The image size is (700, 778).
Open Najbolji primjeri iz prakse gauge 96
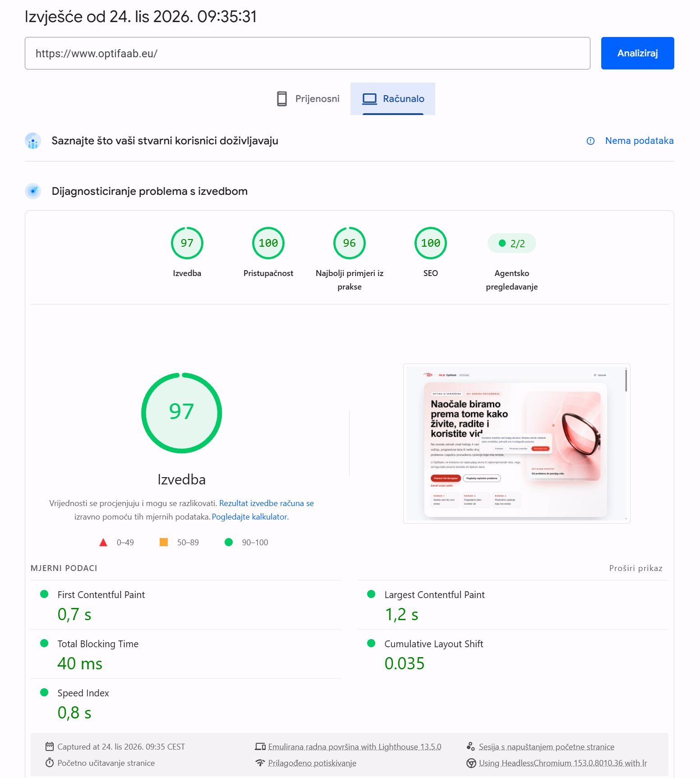point(350,243)
